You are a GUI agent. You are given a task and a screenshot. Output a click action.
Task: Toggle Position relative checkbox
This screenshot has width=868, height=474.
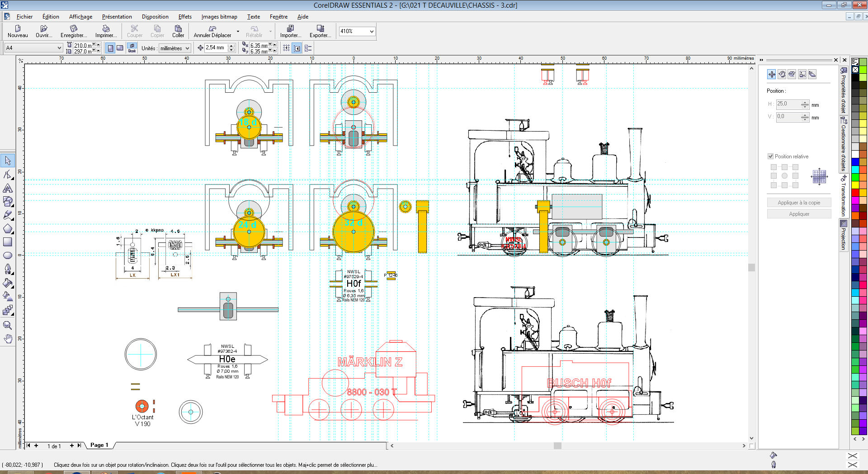pos(770,156)
